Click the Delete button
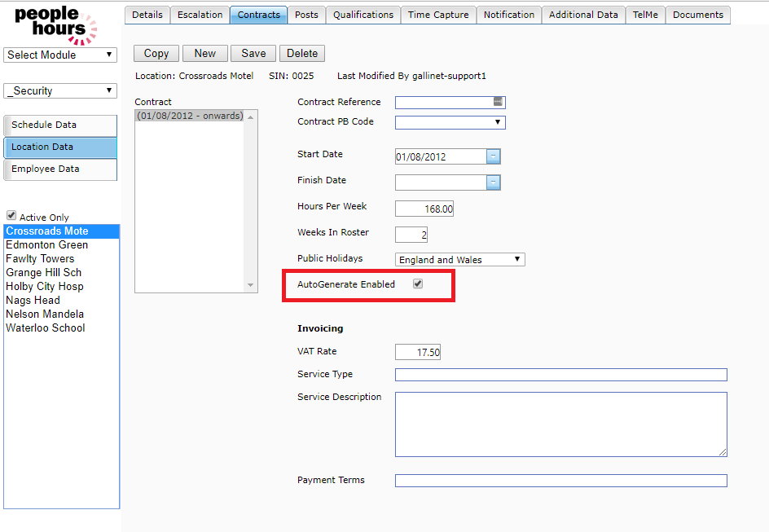This screenshot has height=532, width=769. coord(302,54)
